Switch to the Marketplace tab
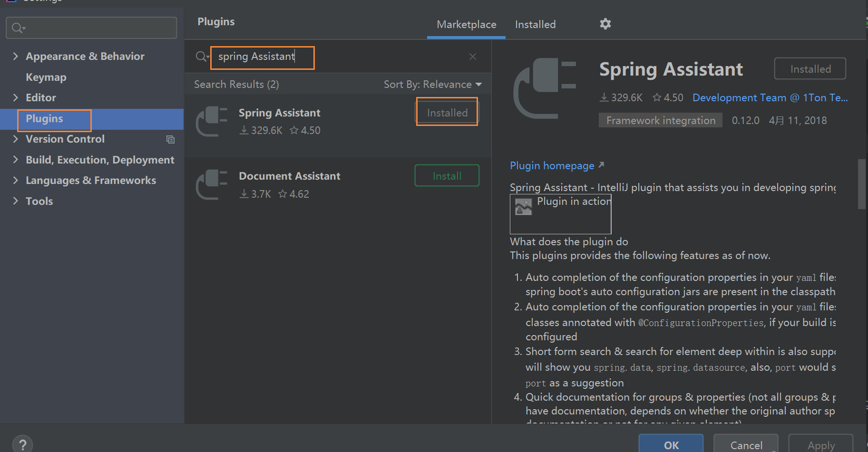 [x=466, y=24]
